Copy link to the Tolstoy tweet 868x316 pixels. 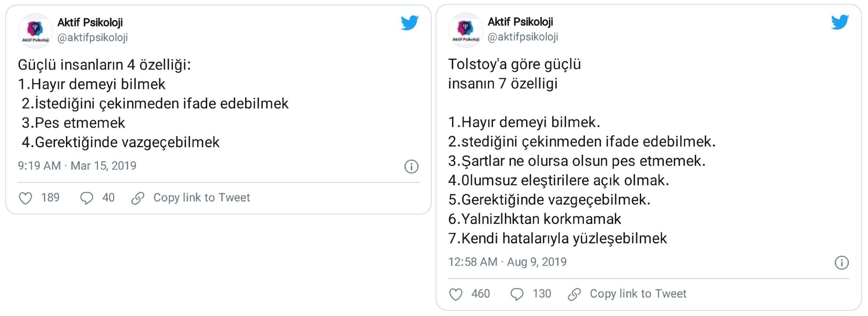638,294
